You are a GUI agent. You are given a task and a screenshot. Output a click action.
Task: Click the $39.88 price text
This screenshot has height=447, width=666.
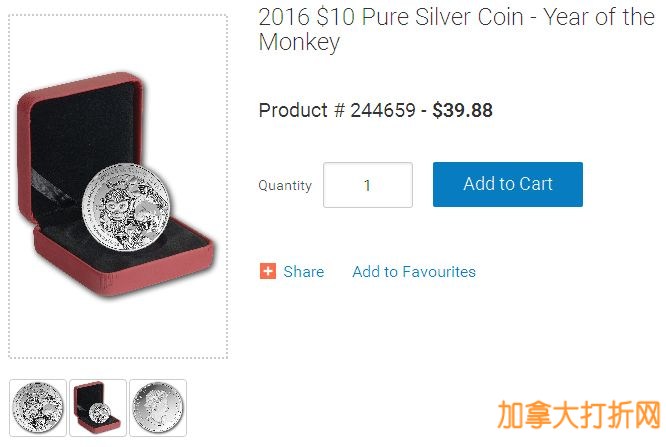click(x=463, y=110)
